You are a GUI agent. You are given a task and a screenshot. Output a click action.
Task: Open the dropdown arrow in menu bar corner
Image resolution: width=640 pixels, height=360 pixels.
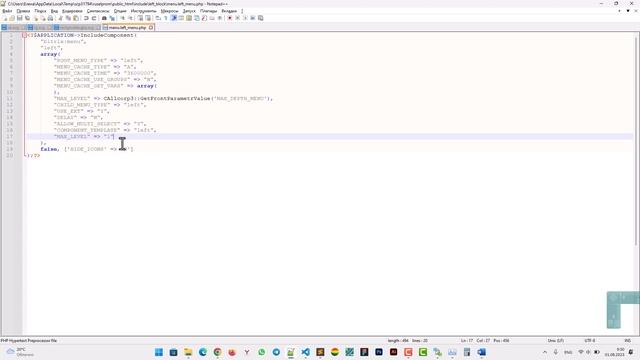click(x=628, y=11)
